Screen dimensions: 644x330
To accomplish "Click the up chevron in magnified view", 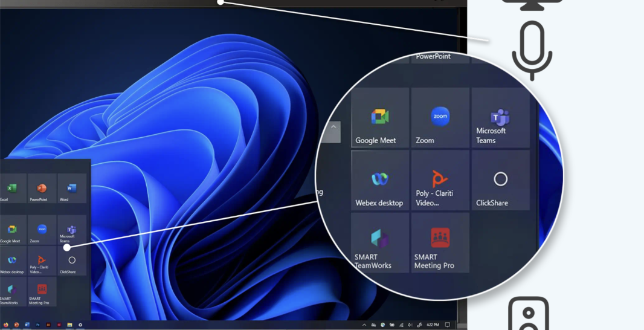I will (x=333, y=128).
